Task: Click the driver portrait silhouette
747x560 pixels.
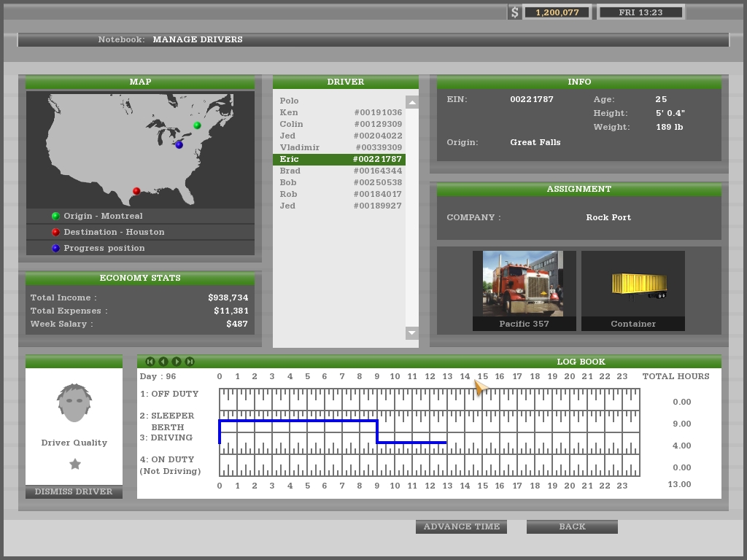Action: point(74,402)
